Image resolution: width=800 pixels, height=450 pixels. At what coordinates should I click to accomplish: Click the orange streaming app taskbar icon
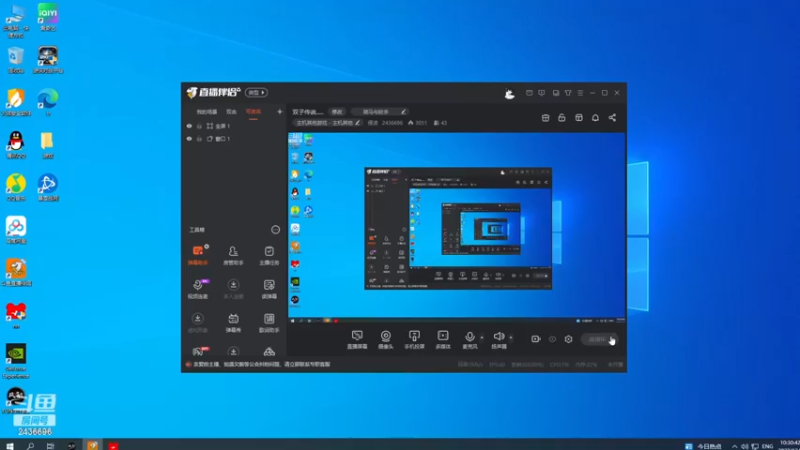(x=92, y=445)
